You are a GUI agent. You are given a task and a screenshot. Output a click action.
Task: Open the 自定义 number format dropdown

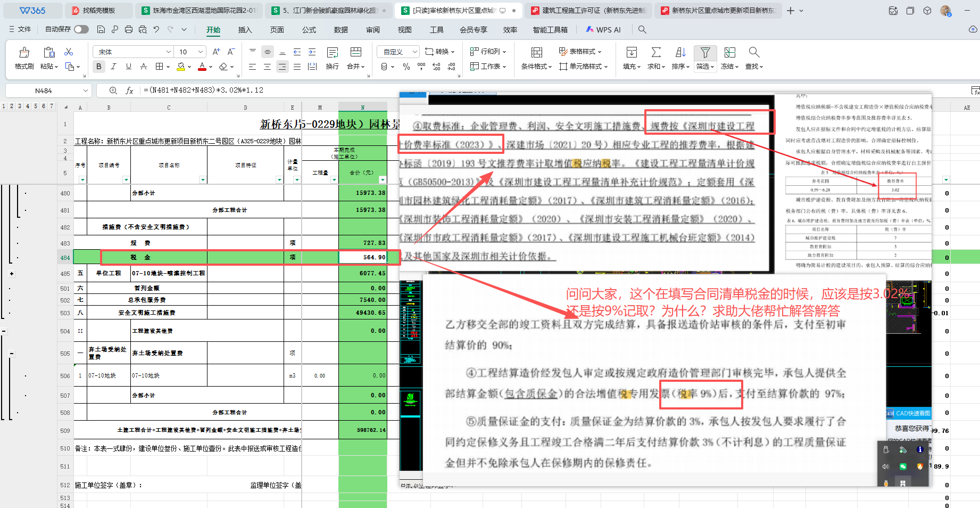click(x=397, y=51)
